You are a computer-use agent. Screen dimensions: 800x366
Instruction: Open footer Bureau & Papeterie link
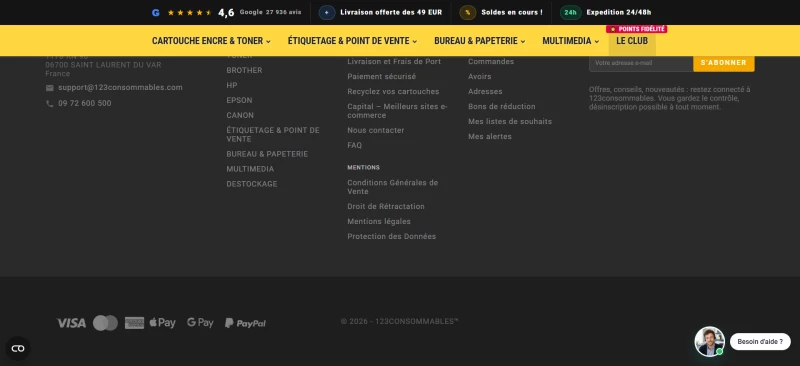[x=267, y=154]
